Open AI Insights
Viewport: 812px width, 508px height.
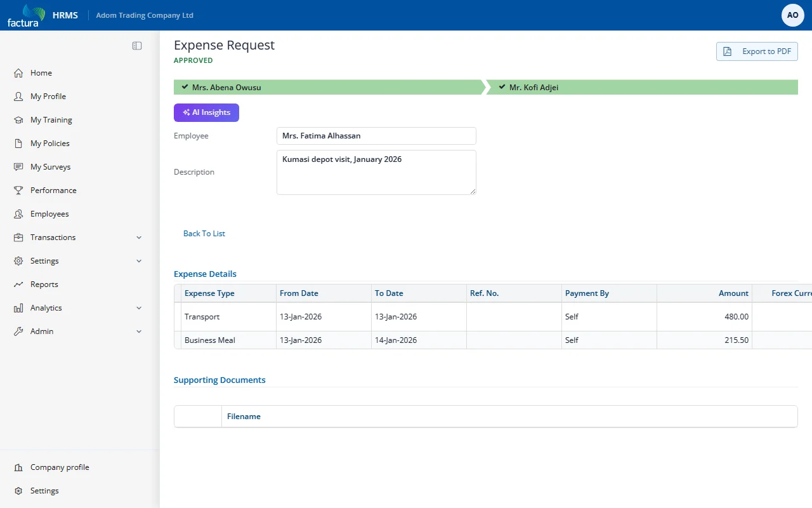pyautogui.click(x=206, y=112)
